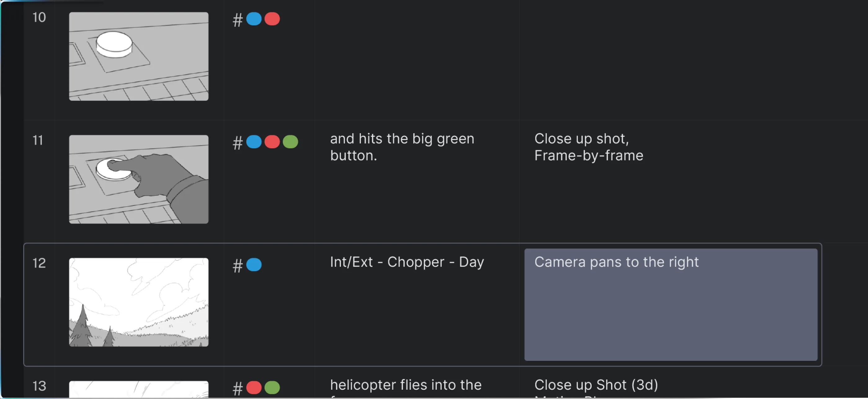Image resolution: width=868 pixels, height=399 pixels.
Task: Select the blue tag dot in row 12
Action: [254, 265]
